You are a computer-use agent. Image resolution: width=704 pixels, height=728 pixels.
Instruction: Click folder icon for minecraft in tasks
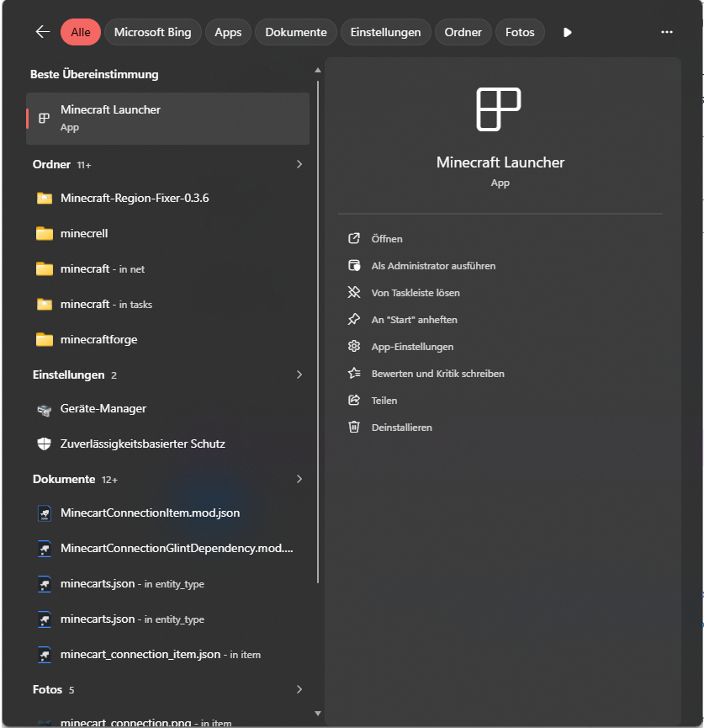pyautogui.click(x=45, y=304)
